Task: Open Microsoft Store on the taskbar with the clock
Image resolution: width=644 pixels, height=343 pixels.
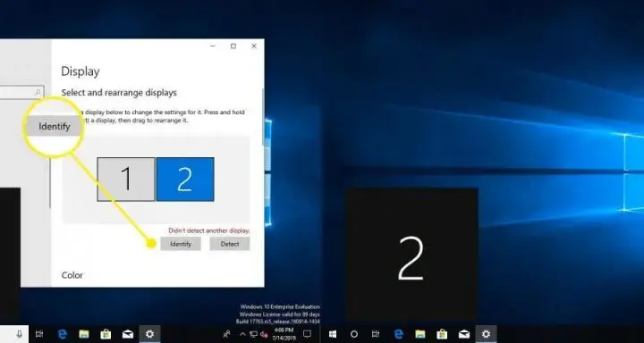Action: [x=106, y=334]
